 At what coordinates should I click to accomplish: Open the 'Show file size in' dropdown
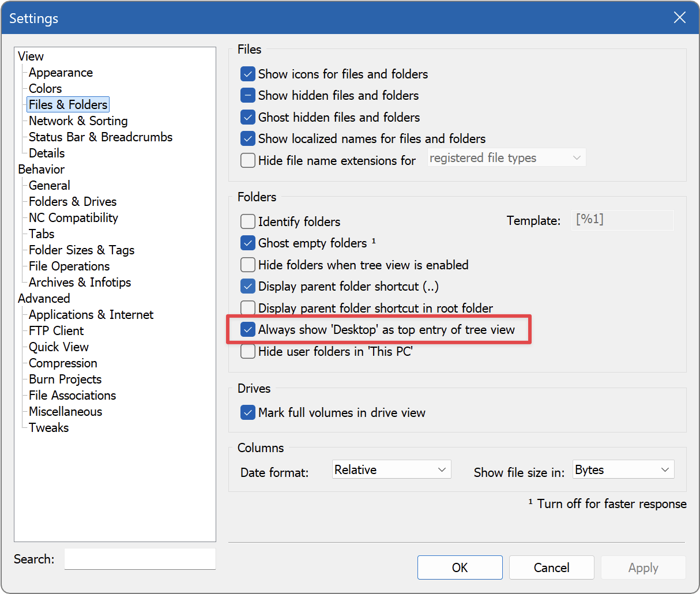click(623, 470)
